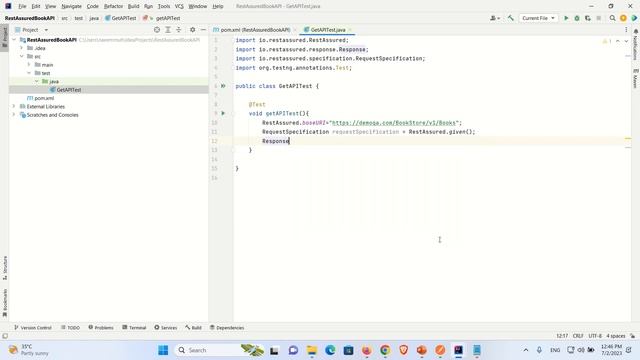This screenshot has height=360, width=640.
Task: Open the Problems tool window
Action: (x=101, y=328)
